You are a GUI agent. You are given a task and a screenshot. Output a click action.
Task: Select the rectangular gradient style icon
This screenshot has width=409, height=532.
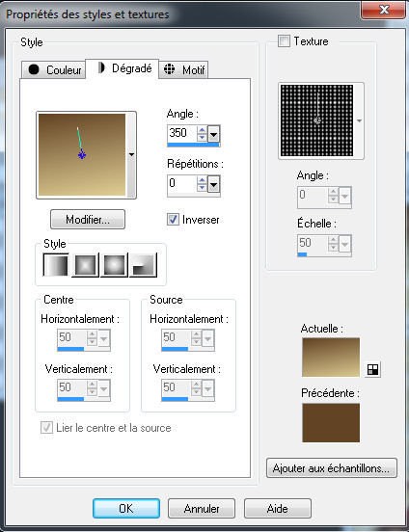coord(85,265)
